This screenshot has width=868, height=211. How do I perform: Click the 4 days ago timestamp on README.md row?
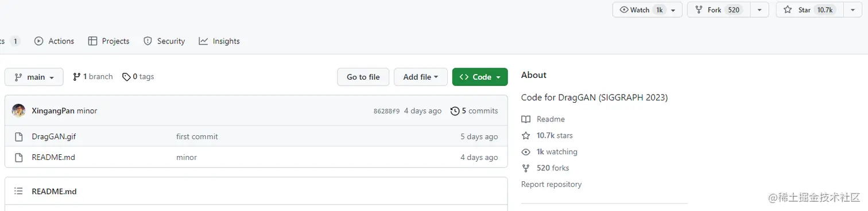click(x=479, y=157)
